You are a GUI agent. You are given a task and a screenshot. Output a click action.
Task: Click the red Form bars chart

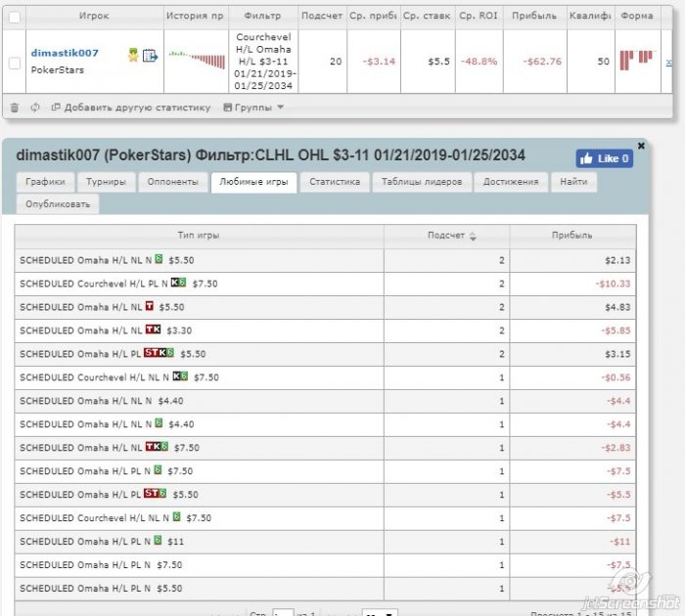pos(636,60)
